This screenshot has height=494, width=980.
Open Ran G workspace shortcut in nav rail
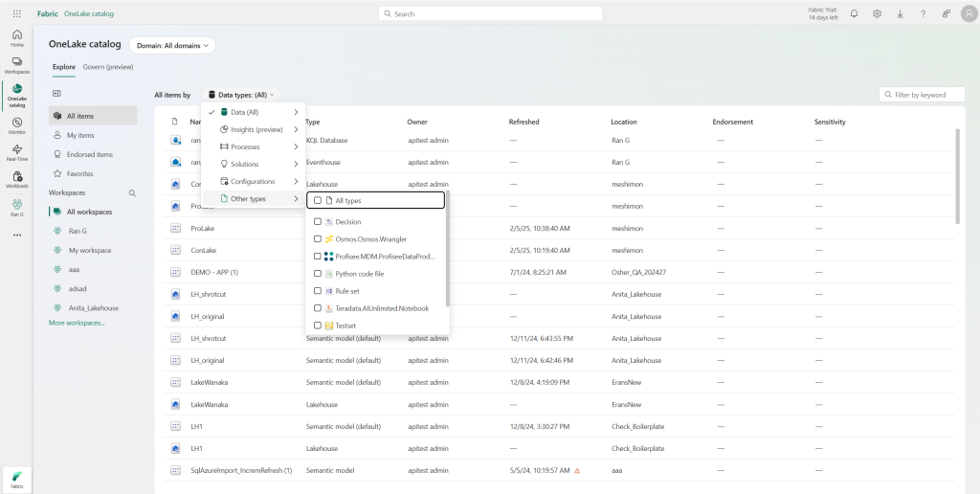tap(17, 207)
